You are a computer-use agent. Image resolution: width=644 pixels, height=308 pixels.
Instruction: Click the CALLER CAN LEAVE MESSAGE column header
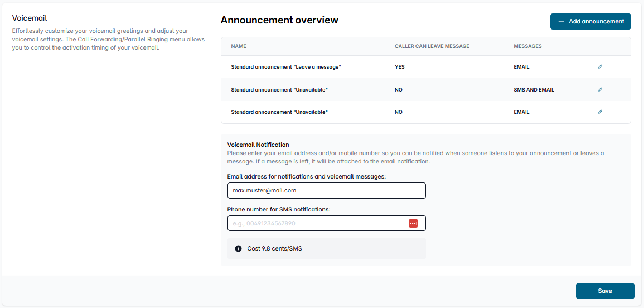coord(432,46)
